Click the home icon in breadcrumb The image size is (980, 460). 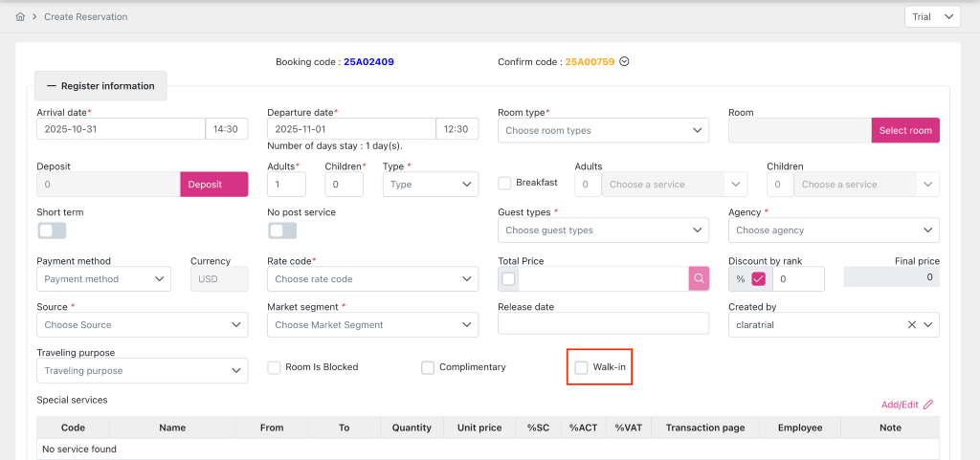(21, 17)
